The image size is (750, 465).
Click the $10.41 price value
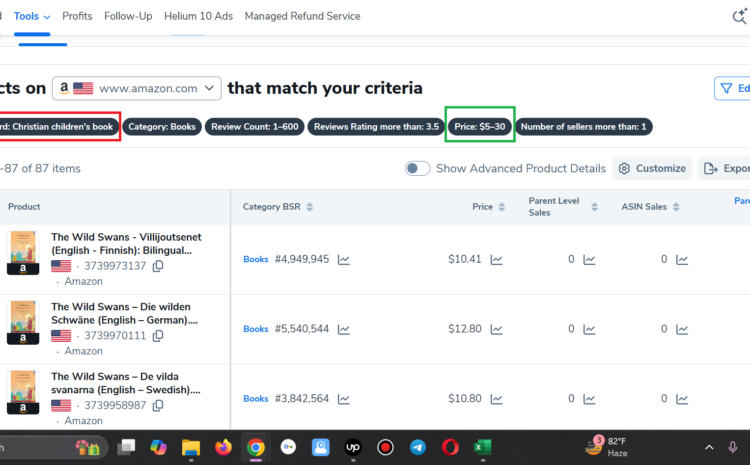pyautogui.click(x=464, y=259)
